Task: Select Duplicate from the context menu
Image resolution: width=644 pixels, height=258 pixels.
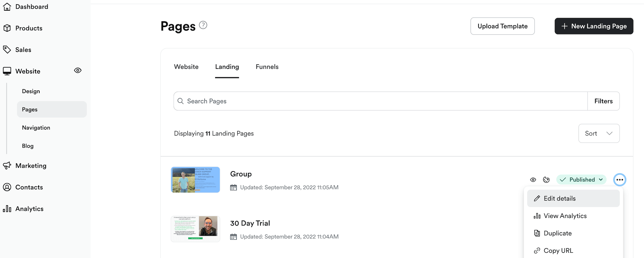Action: [x=557, y=233]
